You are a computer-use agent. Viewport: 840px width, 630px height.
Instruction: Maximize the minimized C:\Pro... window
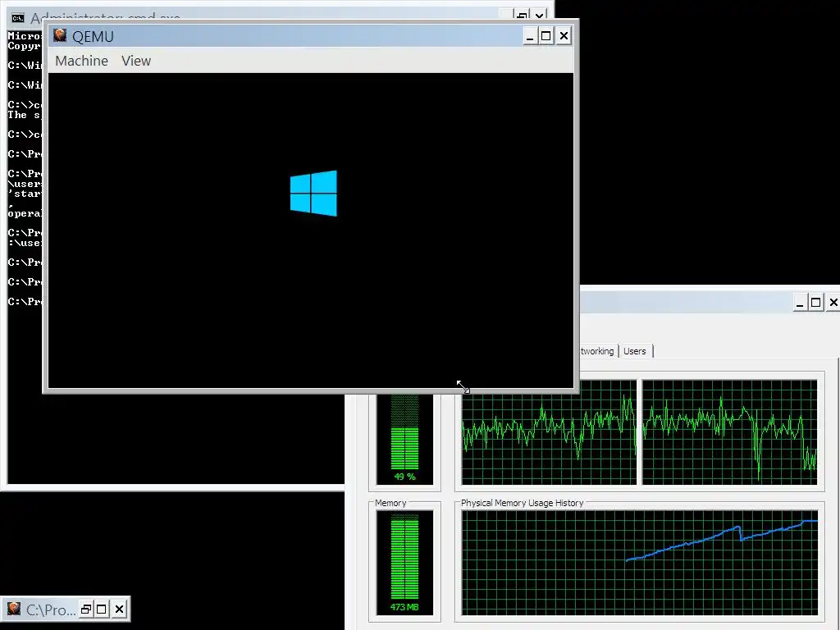pos(102,609)
